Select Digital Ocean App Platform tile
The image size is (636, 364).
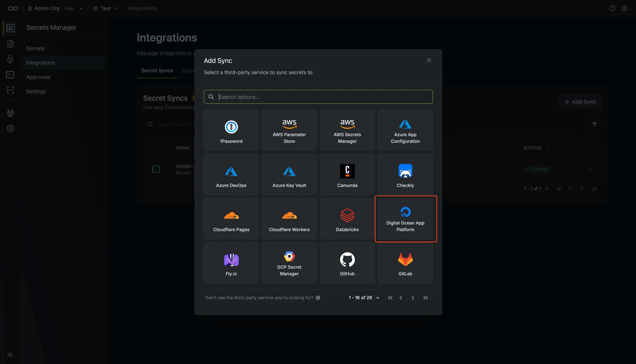point(405,218)
